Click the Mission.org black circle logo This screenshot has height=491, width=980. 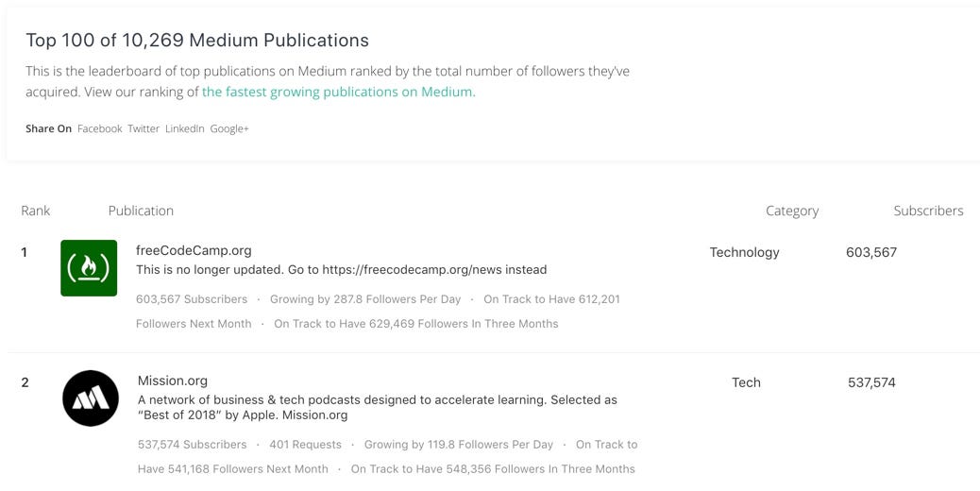[x=91, y=398]
